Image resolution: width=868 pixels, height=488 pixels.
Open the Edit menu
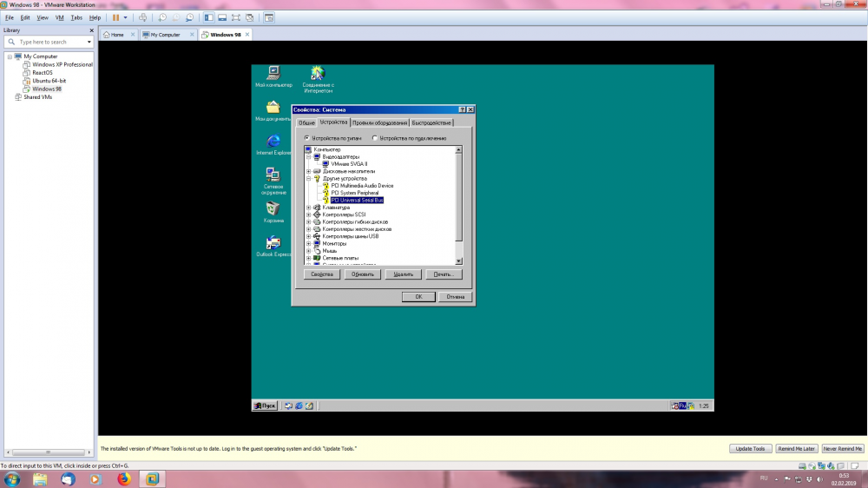(25, 17)
